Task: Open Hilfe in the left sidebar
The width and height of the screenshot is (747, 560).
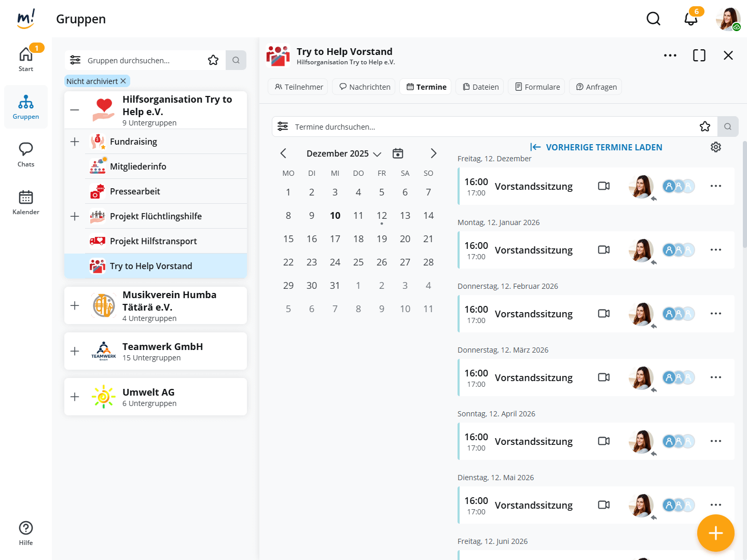Action: [x=26, y=533]
